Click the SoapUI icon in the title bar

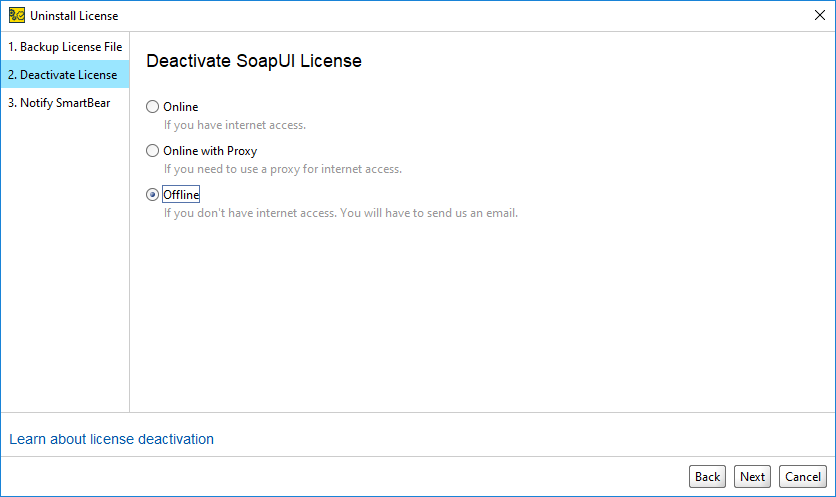point(17,15)
